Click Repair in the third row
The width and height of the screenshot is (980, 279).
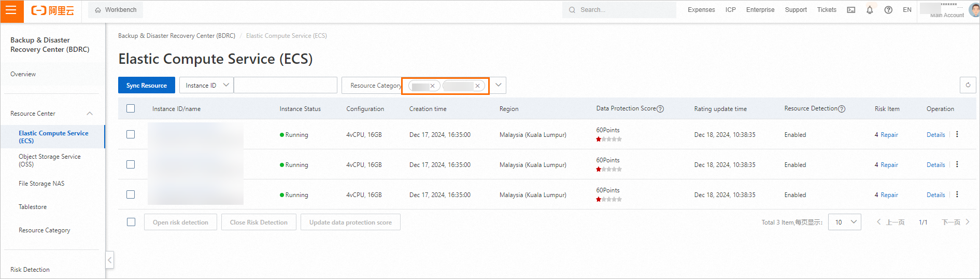[889, 195]
